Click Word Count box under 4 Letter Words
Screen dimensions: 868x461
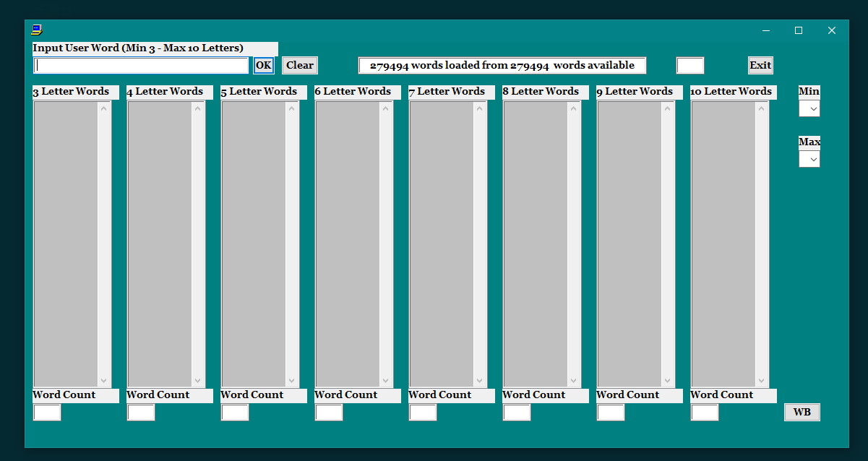click(141, 413)
